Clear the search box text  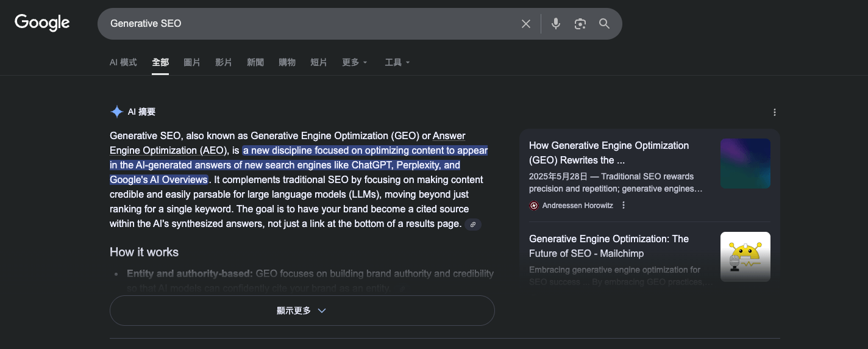pyautogui.click(x=526, y=24)
